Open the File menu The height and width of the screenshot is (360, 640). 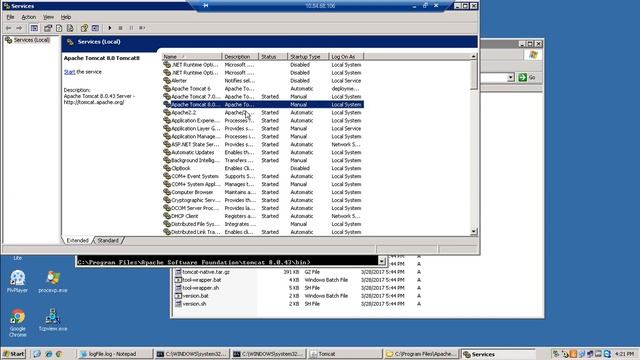pos(10,17)
